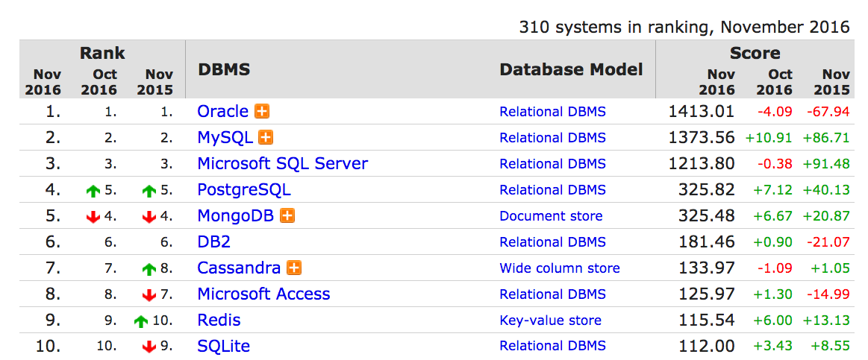Open the DB2 link
This screenshot has width=868, height=360.
coord(214,241)
